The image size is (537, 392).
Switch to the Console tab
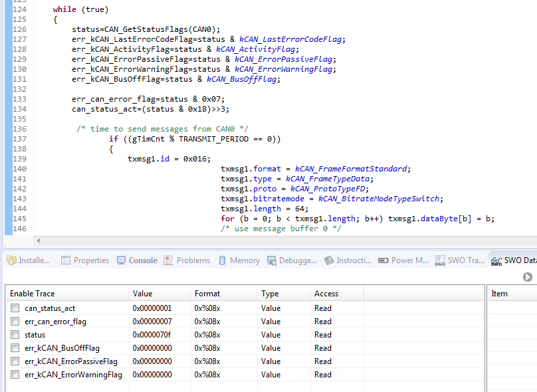[x=138, y=260]
